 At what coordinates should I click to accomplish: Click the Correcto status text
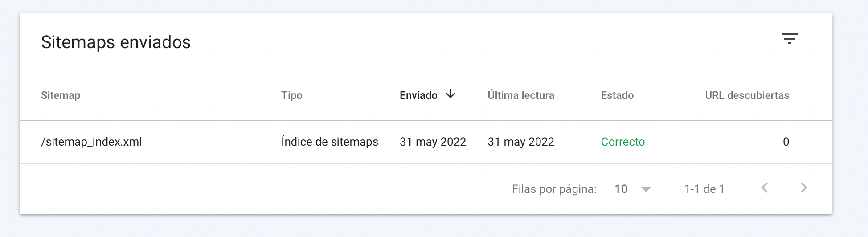click(623, 142)
